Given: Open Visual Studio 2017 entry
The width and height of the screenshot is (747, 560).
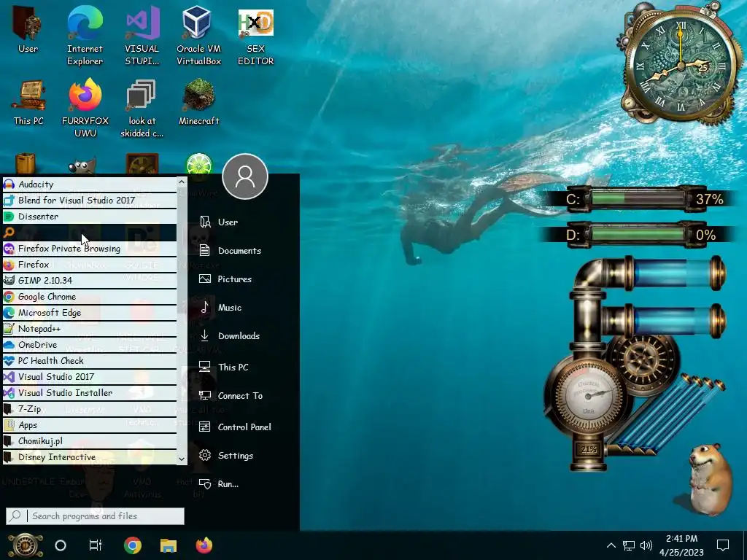Looking at the screenshot, I should (90, 377).
